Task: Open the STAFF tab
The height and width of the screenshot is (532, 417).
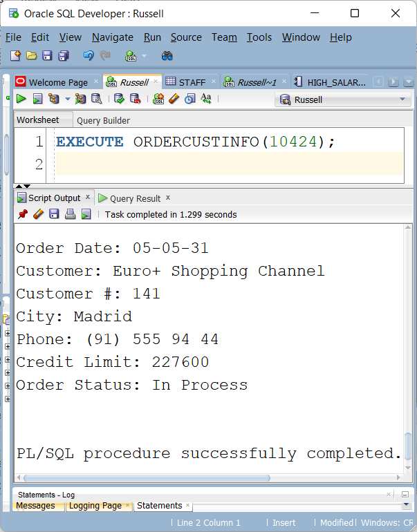Action: (192, 82)
